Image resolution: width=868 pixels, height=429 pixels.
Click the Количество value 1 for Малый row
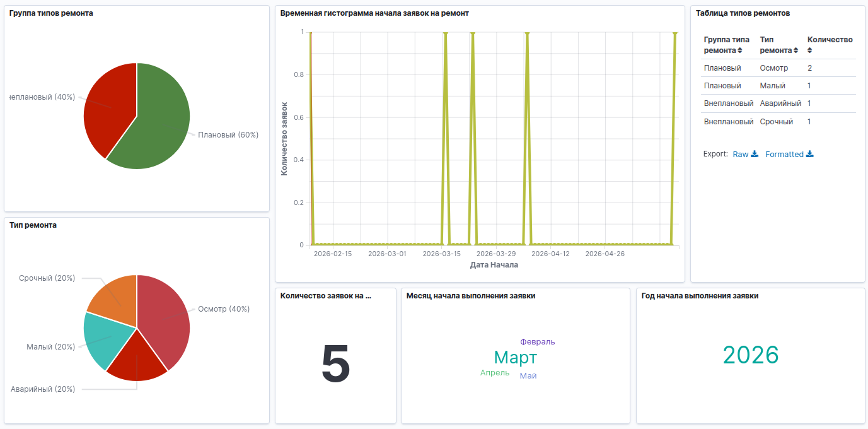(809, 86)
